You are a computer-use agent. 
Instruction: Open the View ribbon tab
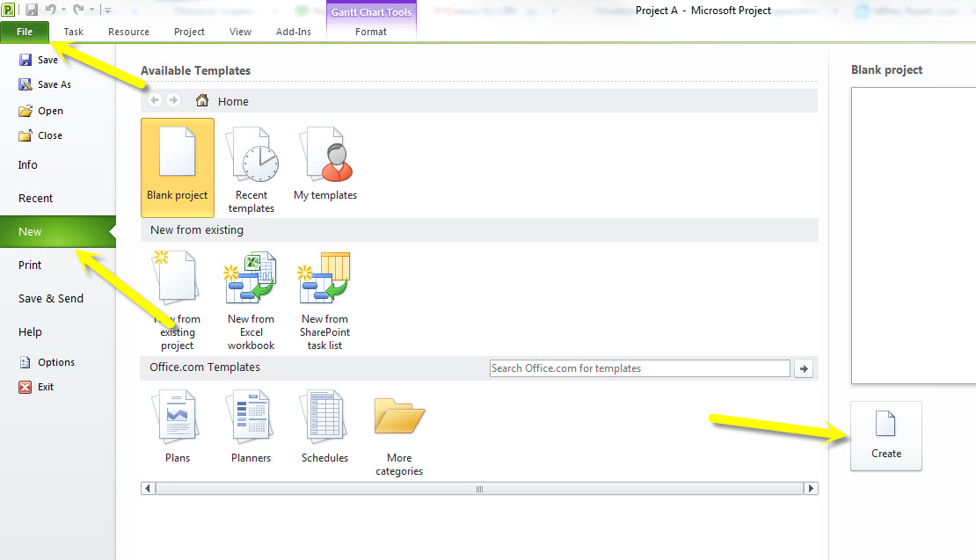click(x=240, y=32)
